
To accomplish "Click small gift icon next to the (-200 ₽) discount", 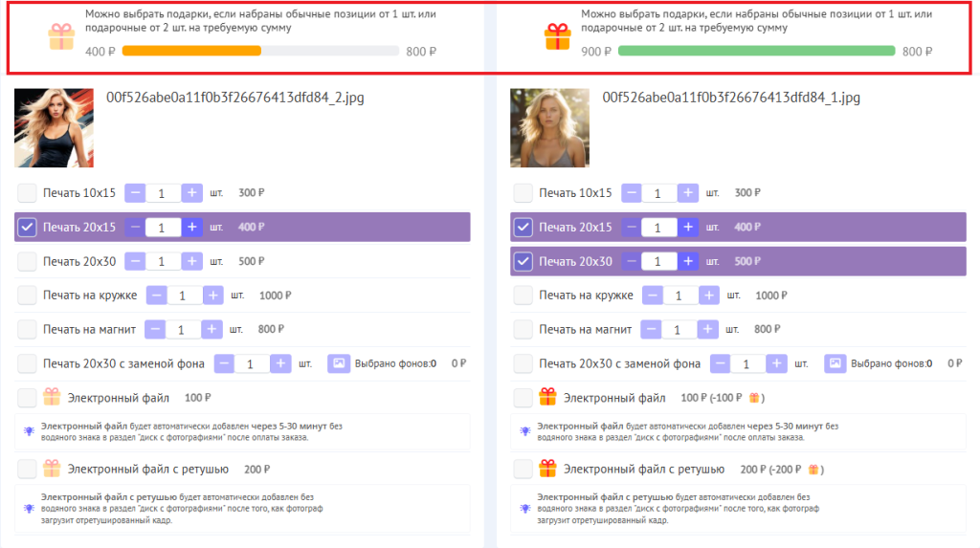I will click(813, 470).
